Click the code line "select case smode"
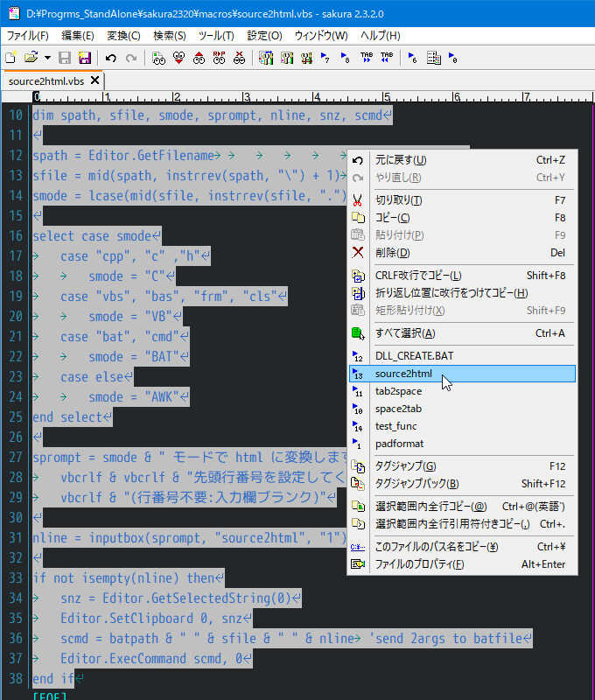The width and height of the screenshot is (595, 700). click(92, 235)
